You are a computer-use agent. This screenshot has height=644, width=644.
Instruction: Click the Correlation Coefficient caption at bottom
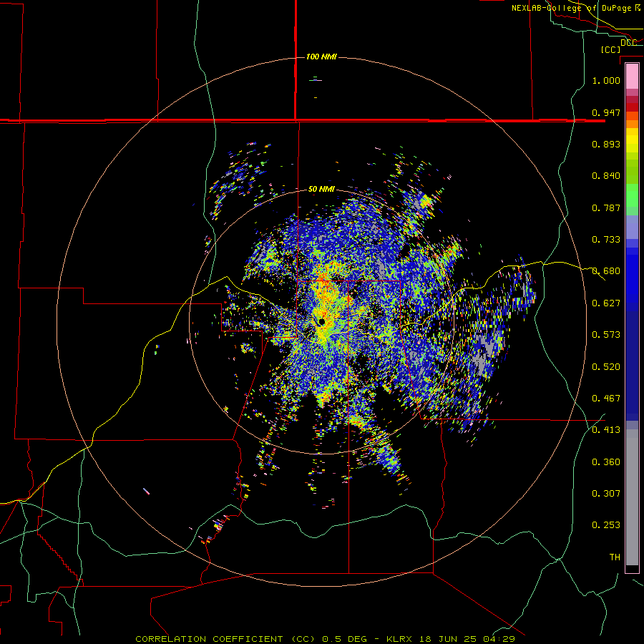(325, 639)
